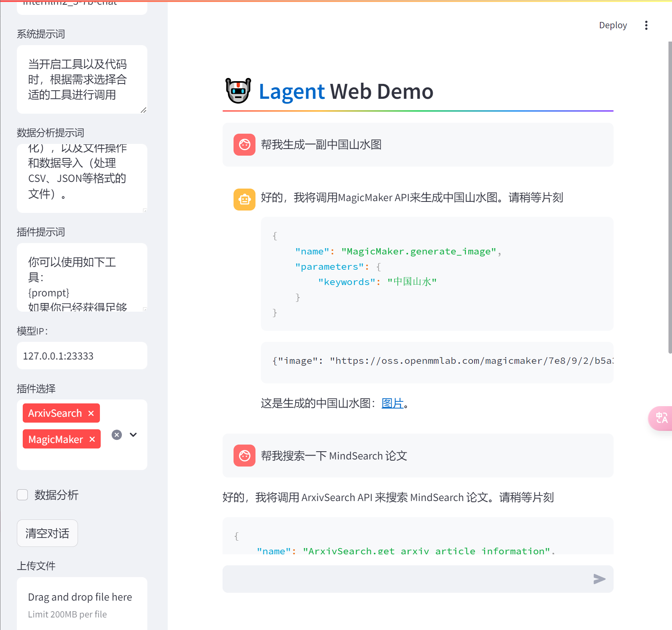This screenshot has height=630, width=672.
Task: Click user avatar beside MindSearch 论文 message
Action: tap(245, 456)
